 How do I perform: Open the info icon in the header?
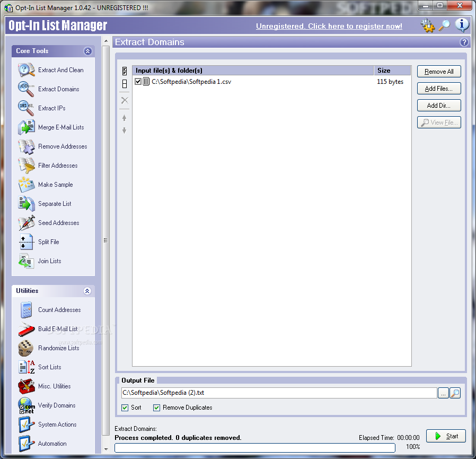point(462,25)
